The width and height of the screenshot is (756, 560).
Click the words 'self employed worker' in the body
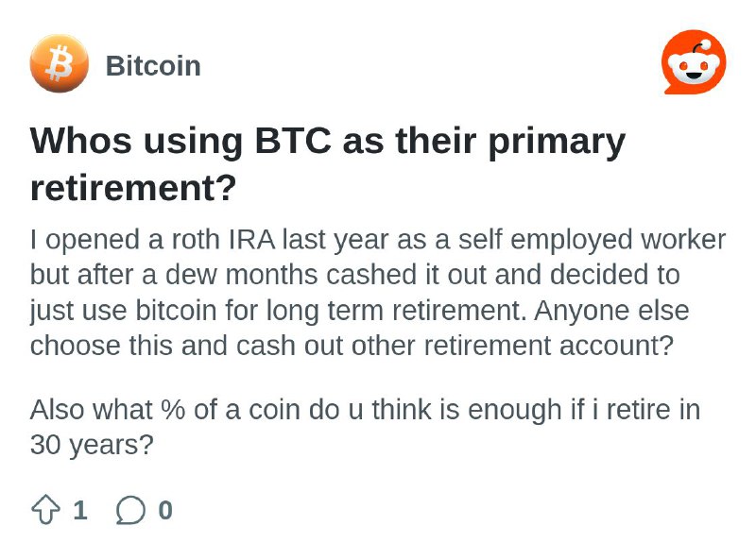pos(592,240)
